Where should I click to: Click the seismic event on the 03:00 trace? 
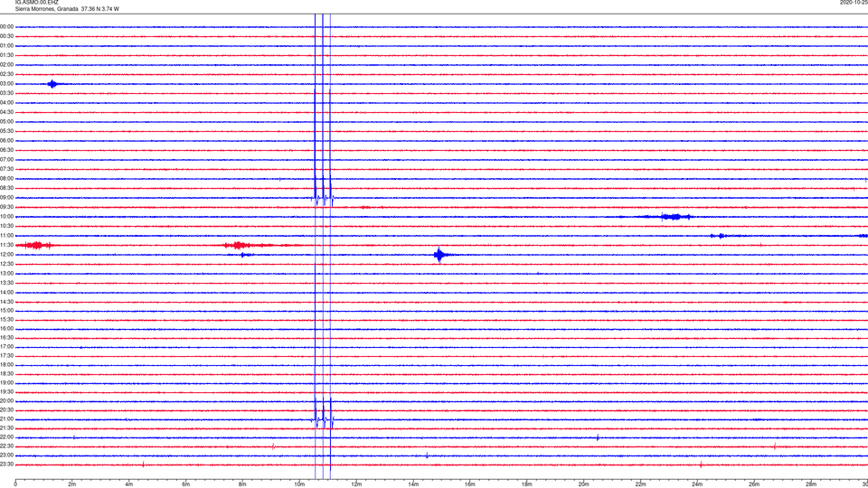(52, 84)
